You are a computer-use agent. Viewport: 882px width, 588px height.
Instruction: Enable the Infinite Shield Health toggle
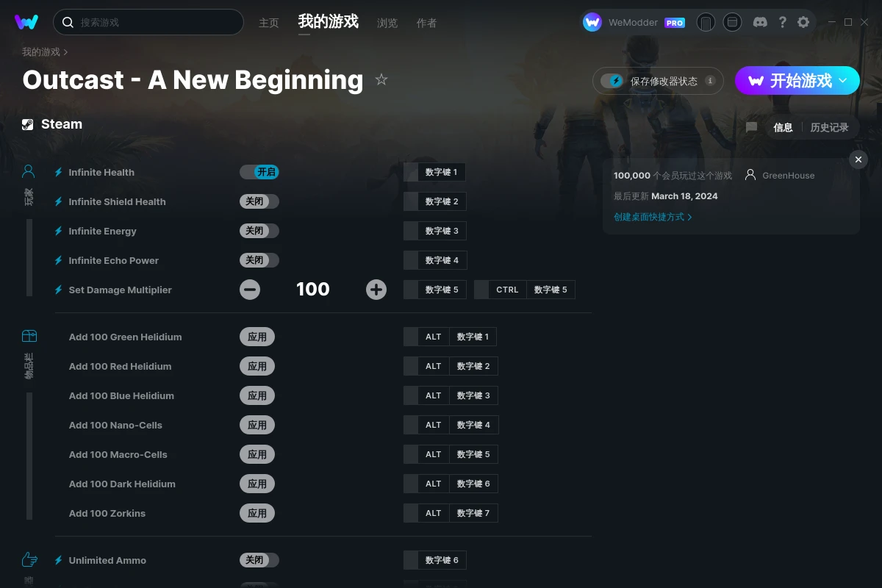pyautogui.click(x=259, y=201)
